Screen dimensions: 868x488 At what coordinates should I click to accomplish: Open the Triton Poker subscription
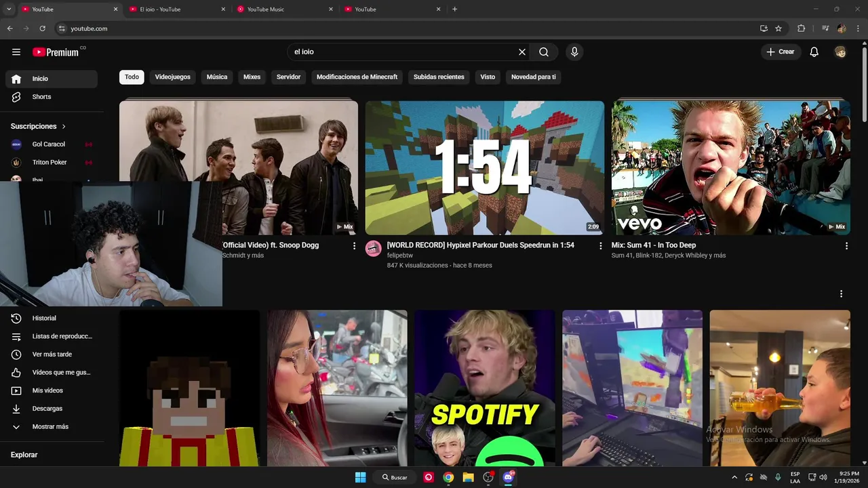coord(52,163)
